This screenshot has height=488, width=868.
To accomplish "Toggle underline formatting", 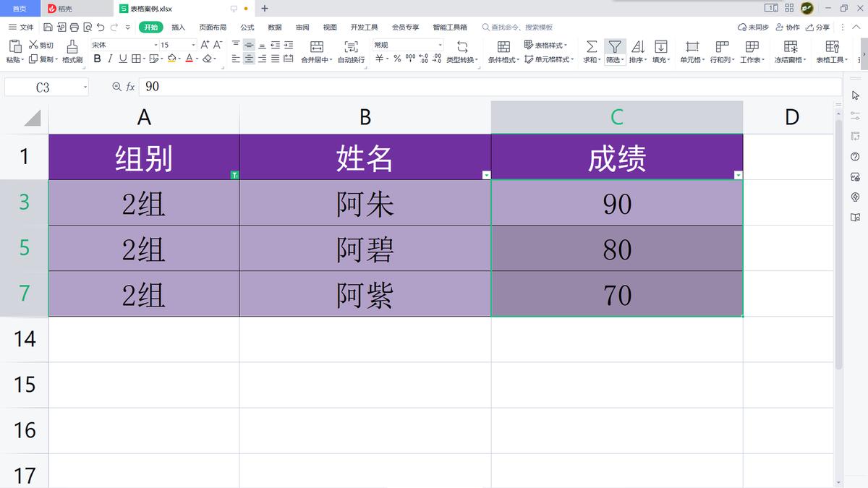I will point(123,59).
